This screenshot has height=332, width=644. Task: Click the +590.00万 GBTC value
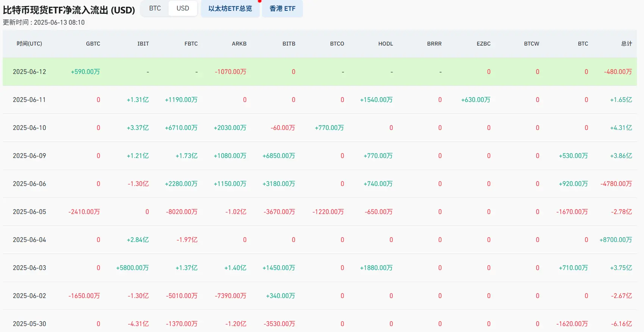pyautogui.click(x=85, y=72)
